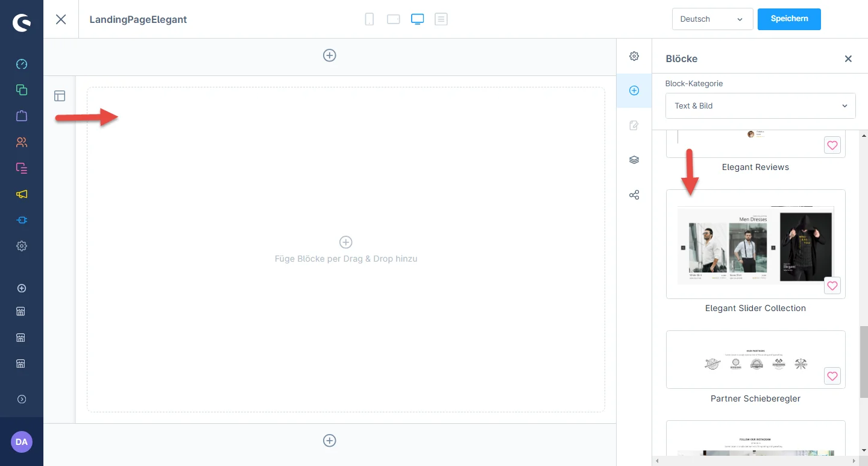The height and width of the screenshot is (466, 868).
Task: Favorite the Elegant Reviews block
Action: click(x=832, y=145)
